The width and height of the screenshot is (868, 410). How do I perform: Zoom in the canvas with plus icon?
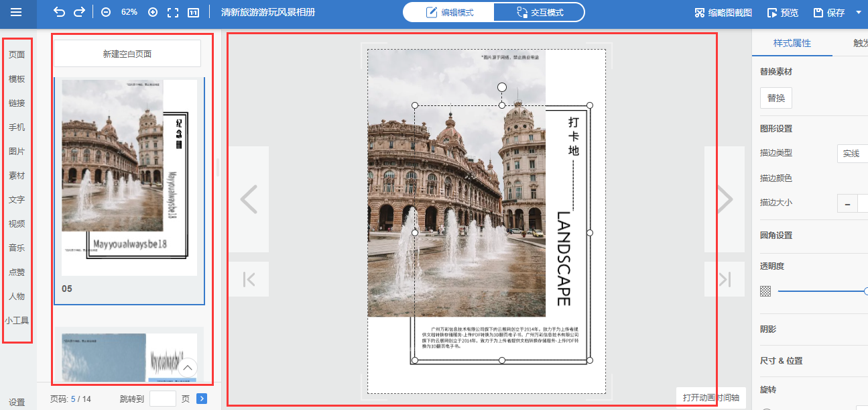[152, 12]
